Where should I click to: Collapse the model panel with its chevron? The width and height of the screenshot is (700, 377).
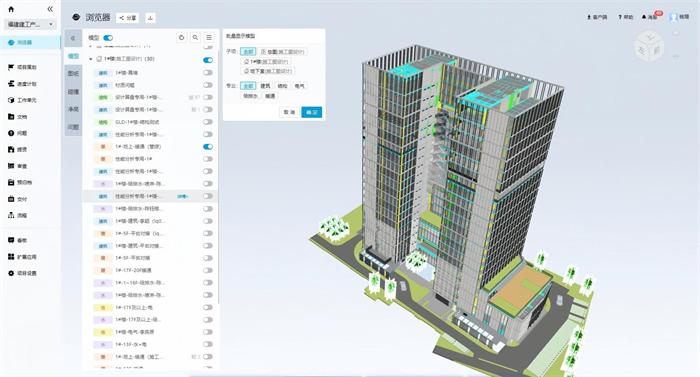73,38
